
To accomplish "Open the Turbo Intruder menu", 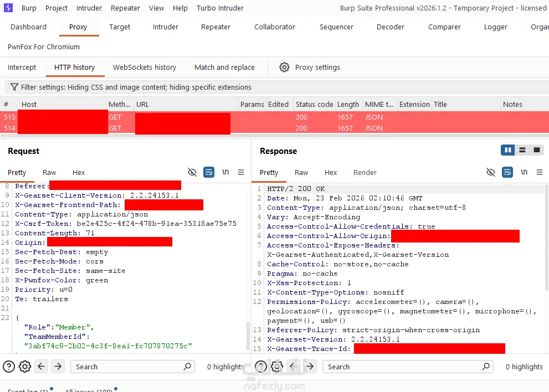I will pyautogui.click(x=220, y=8).
